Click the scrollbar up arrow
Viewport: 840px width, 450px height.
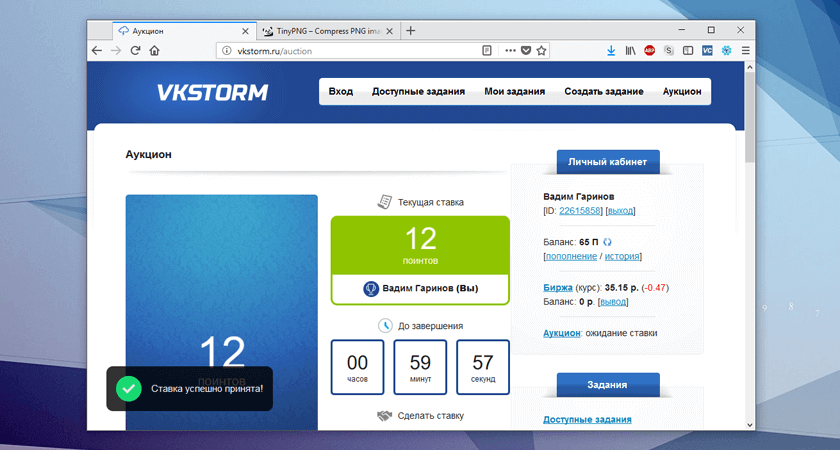tap(749, 67)
